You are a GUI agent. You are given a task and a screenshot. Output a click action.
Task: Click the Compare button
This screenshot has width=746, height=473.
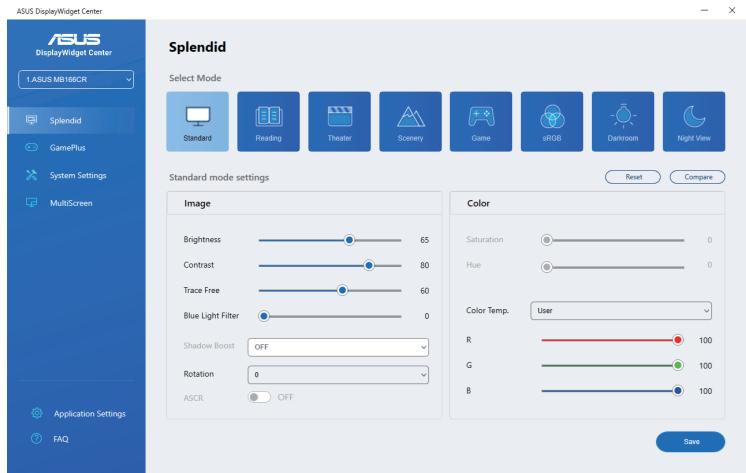pyautogui.click(x=697, y=177)
